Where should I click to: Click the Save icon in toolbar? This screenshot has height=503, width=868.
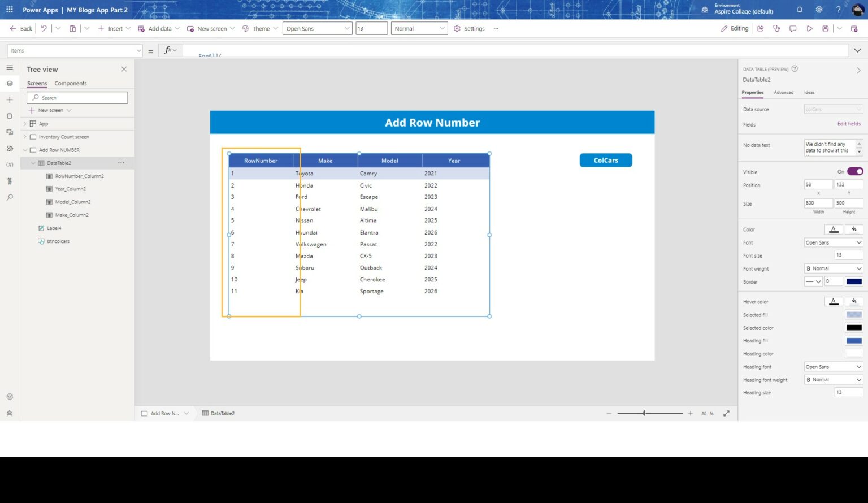(x=825, y=28)
